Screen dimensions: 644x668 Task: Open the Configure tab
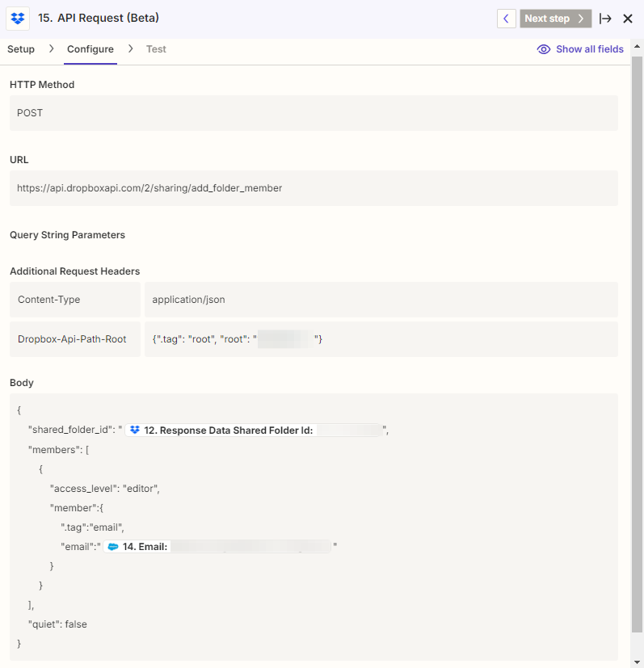click(90, 49)
